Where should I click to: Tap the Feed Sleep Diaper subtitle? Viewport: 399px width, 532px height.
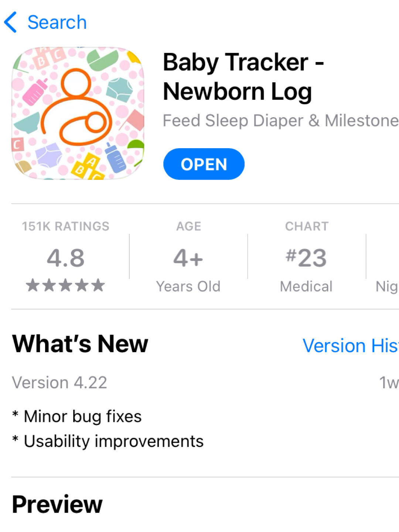[x=280, y=120]
